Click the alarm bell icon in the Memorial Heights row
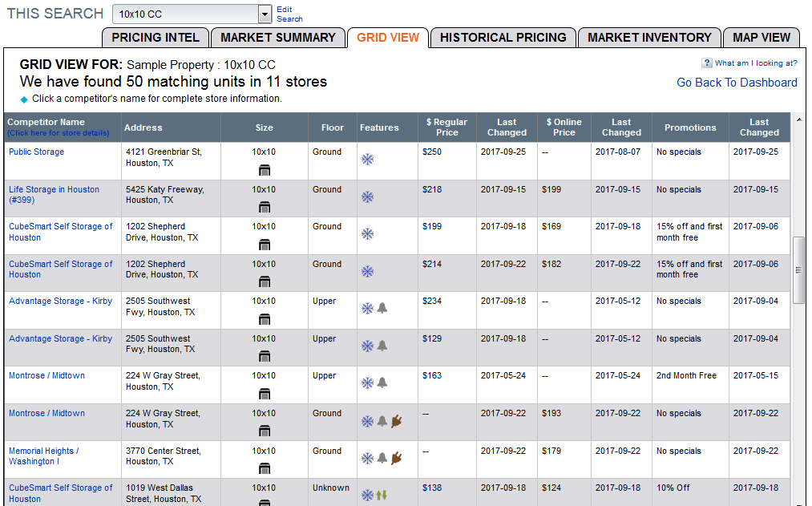Image resolution: width=812 pixels, height=506 pixels. click(382, 458)
